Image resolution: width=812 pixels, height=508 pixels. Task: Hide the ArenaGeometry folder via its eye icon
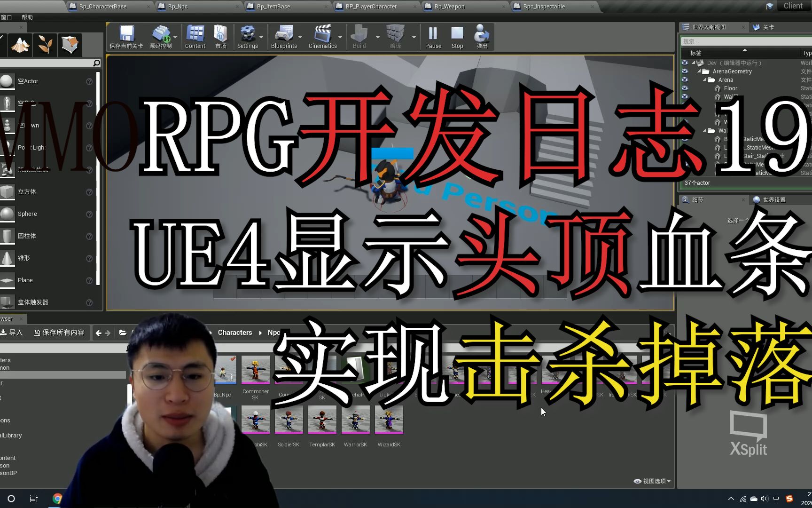pyautogui.click(x=685, y=71)
